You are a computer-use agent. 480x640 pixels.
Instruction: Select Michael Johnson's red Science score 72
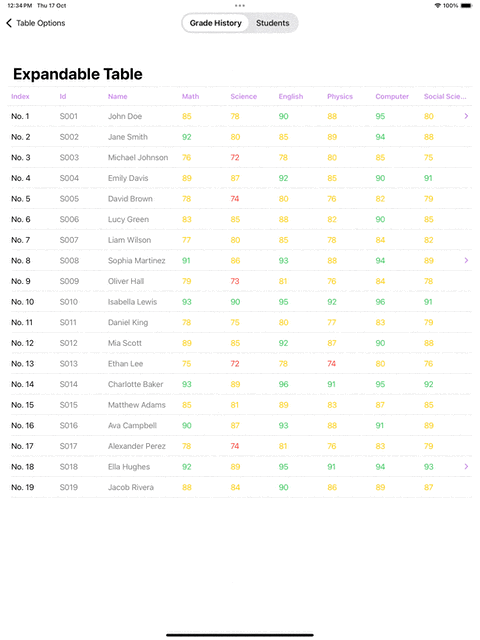(235, 158)
